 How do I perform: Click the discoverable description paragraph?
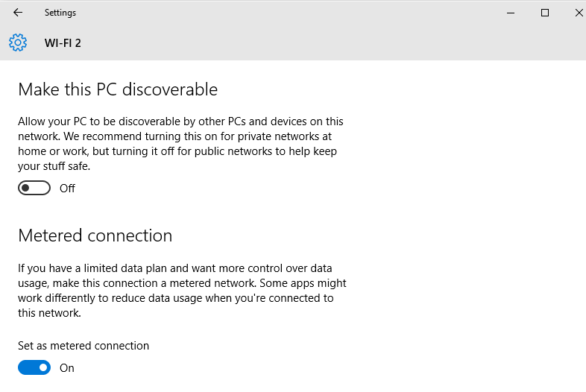coord(180,144)
